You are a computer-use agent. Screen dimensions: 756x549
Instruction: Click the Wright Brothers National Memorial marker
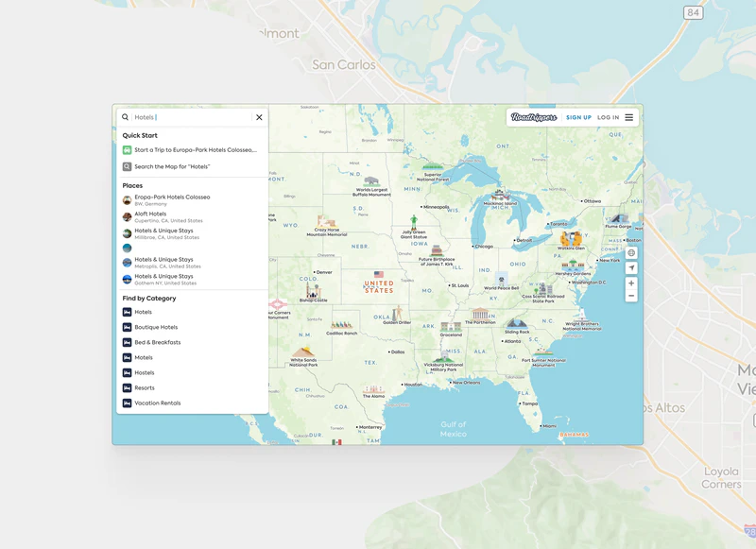pyautogui.click(x=581, y=316)
